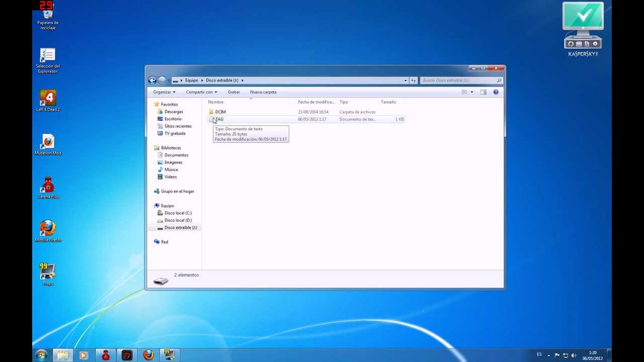Open Firefox from the taskbar

click(x=148, y=355)
